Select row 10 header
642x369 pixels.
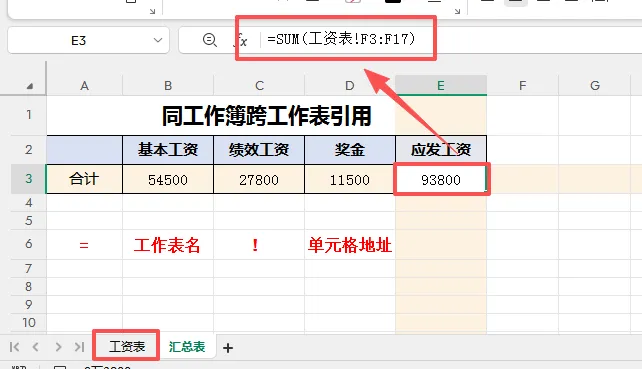pyautogui.click(x=29, y=322)
